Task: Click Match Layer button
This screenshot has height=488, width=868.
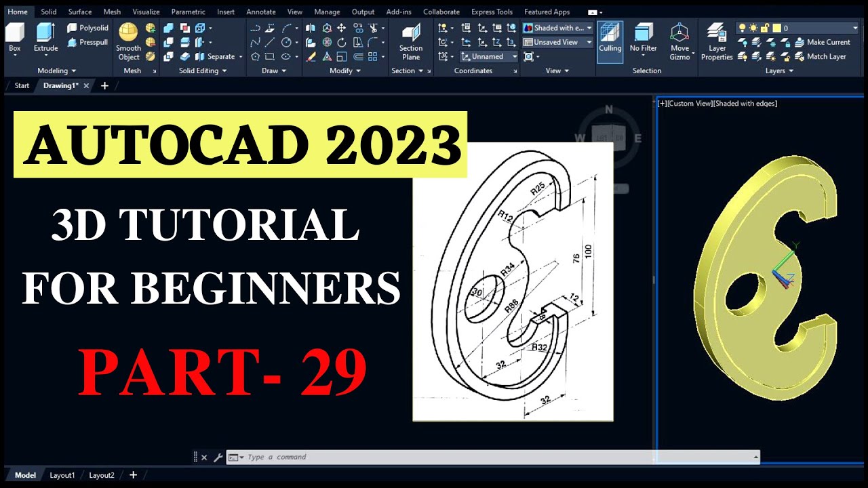Action: coord(821,56)
